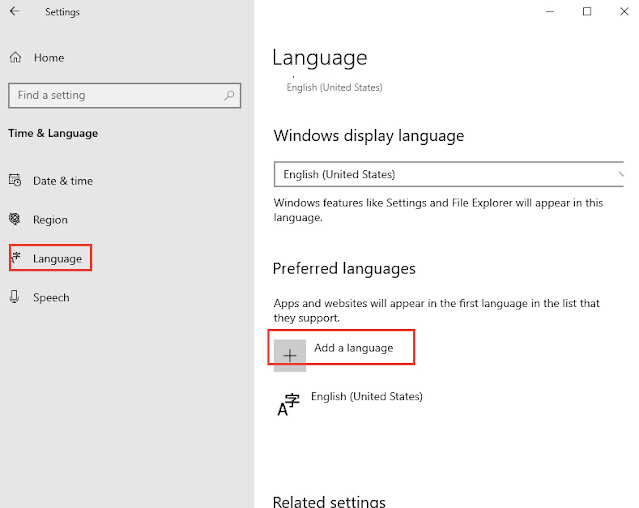Click the back arrow in Settings
Screen dimensions: 639x508
[x=15, y=11]
